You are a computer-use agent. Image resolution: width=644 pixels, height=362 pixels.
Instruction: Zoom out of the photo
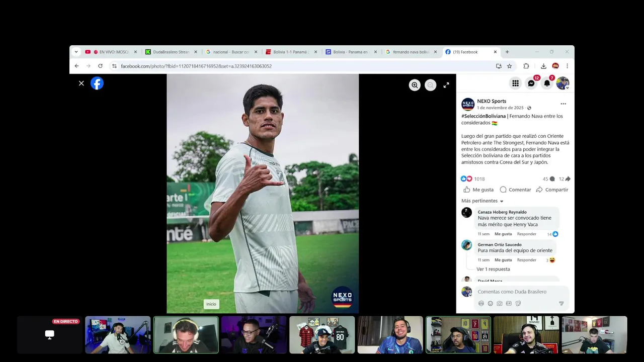click(x=430, y=85)
